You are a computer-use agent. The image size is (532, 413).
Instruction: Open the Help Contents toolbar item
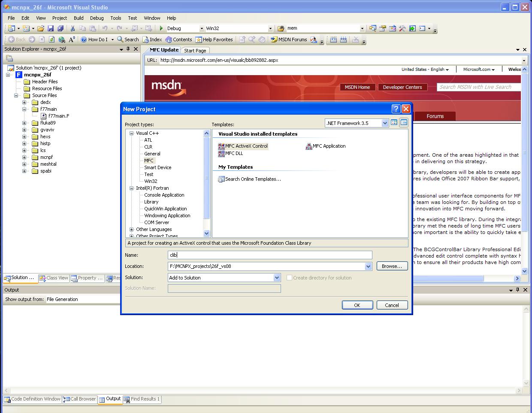[x=178, y=39]
